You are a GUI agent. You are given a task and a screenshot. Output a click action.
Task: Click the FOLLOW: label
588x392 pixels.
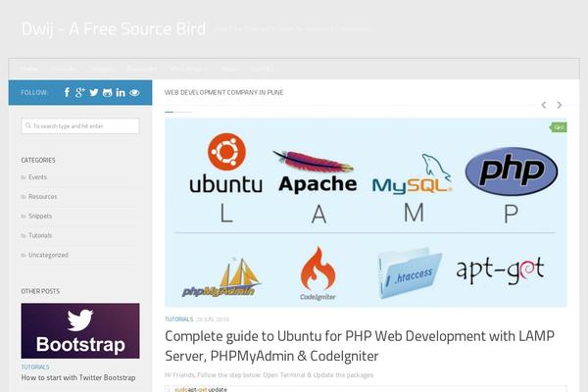click(34, 93)
